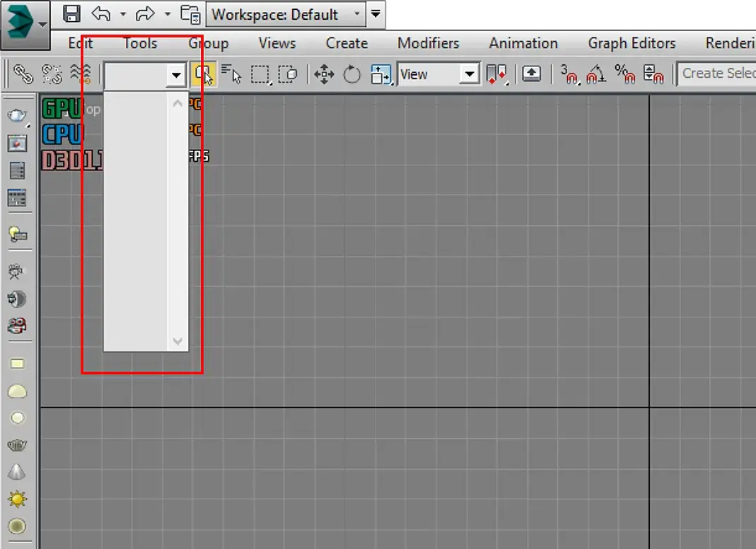Image resolution: width=756 pixels, height=549 pixels.
Task: Click the blue-topped table icon in the left toolbar
Action: [17, 197]
